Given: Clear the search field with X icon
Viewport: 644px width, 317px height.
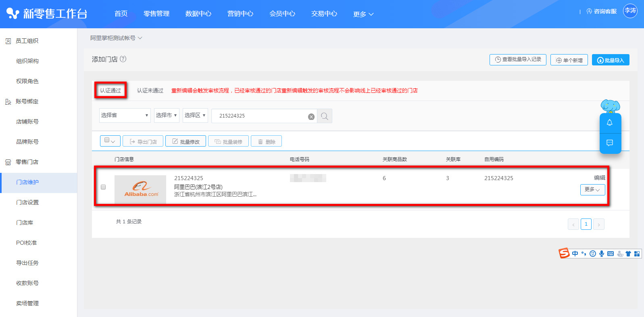Looking at the screenshot, I should [311, 116].
